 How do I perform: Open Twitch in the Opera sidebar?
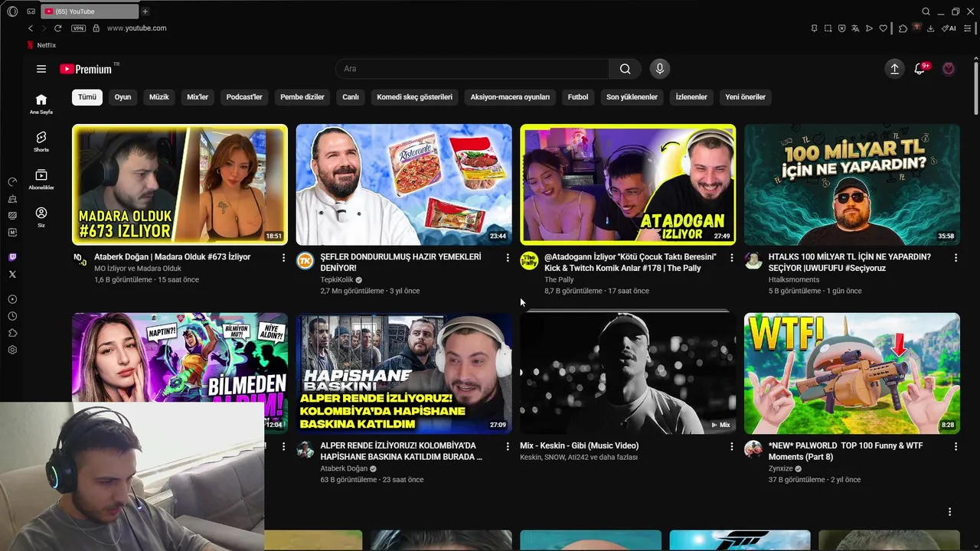[12, 257]
